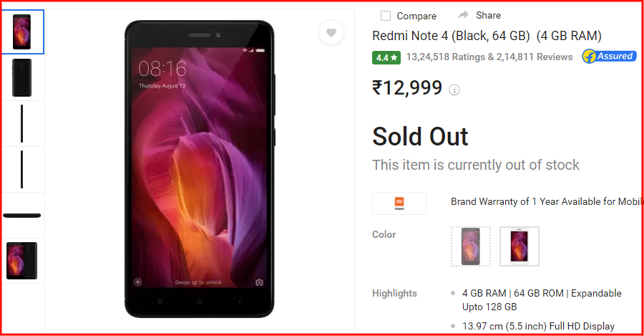The width and height of the screenshot is (644, 336).
Task: Show the second side-profile thumbnail
Action: click(x=22, y=170)
